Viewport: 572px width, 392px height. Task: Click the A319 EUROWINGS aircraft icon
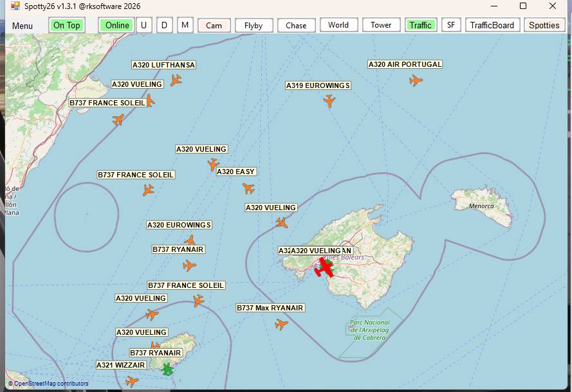(329, 101)
